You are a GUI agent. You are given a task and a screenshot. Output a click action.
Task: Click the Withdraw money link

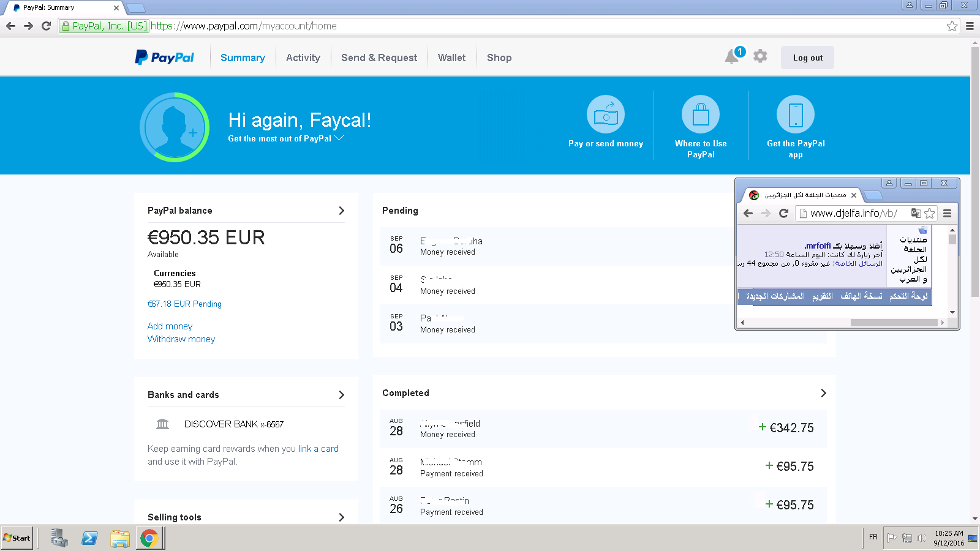tap(181, 339)
